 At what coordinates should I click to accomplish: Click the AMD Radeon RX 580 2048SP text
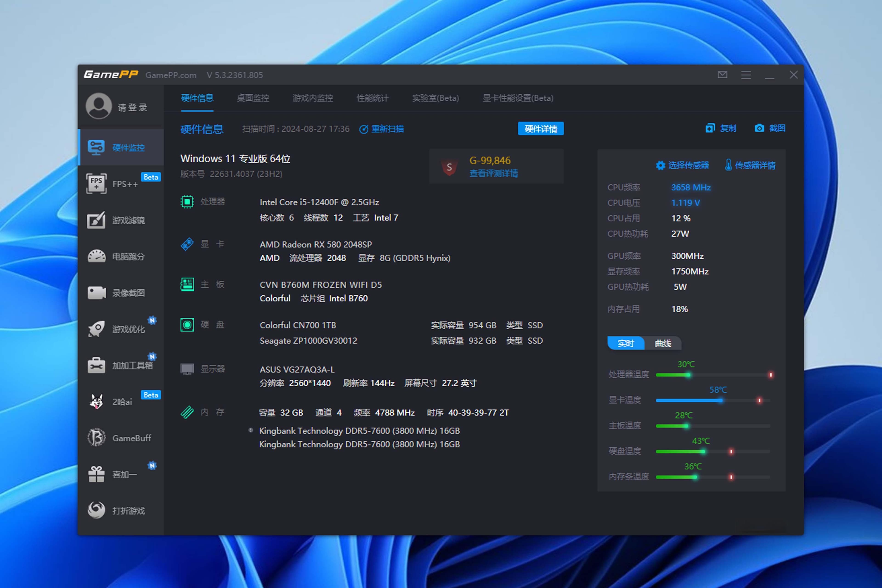coord(316,244)
